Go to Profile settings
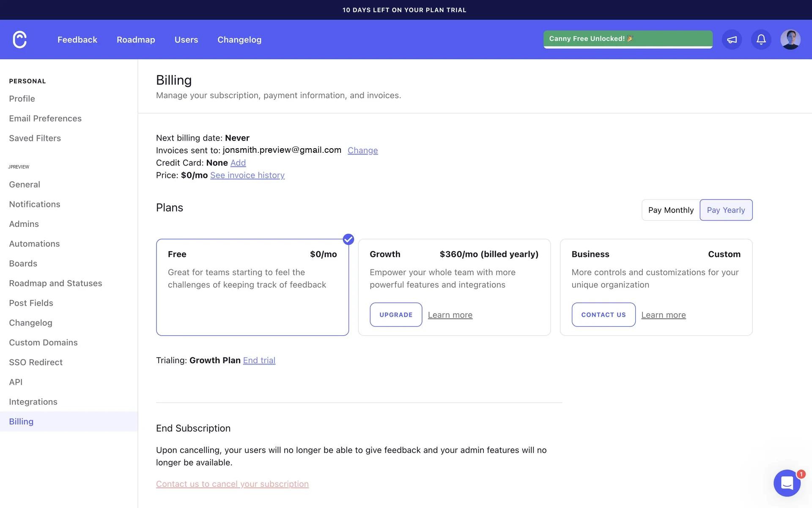This screenshot has width=812, height=508. 22,99
